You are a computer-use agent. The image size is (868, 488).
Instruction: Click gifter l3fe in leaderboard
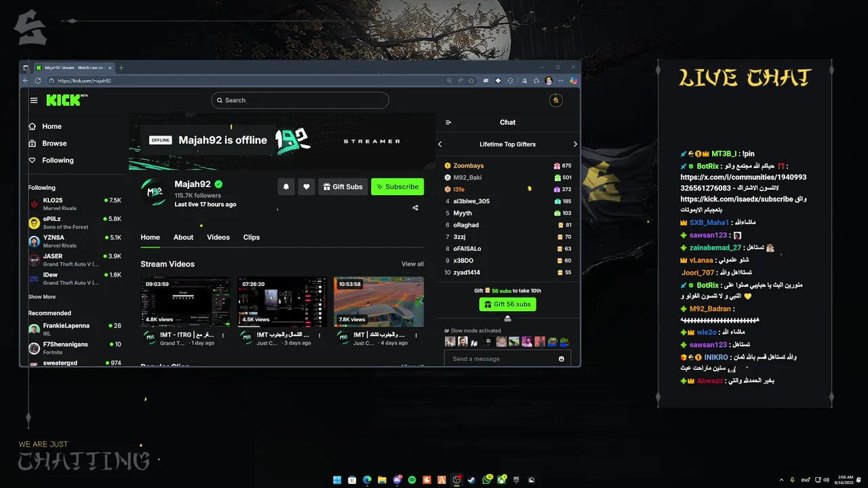click(x=459, y=189)
